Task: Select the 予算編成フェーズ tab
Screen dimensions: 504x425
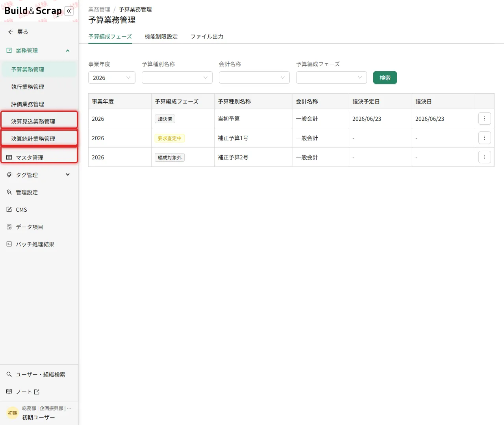Action: (x=110, y=37)
